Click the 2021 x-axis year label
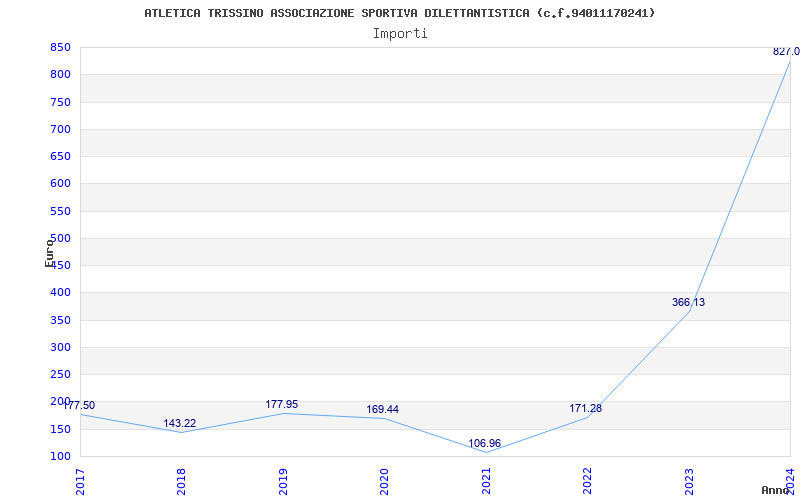The height and width of the screenshot is (500, 800). (x=486, y=482)
